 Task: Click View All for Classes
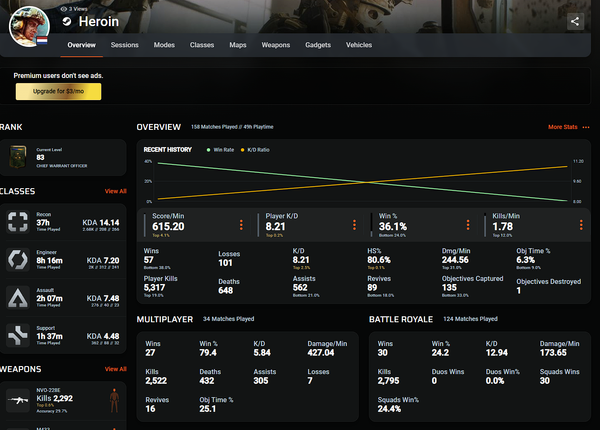pyautogui.click(x=115, y=190)
